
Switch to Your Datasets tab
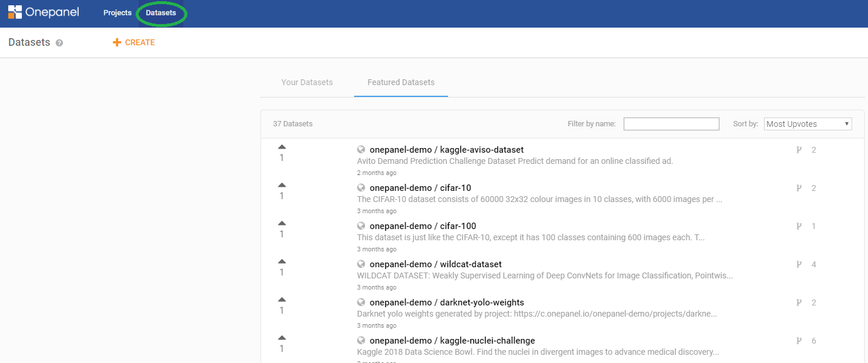307,82
